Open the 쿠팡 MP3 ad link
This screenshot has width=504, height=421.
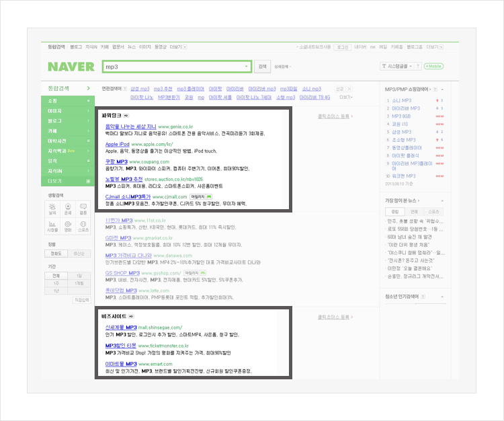click(116, 161)
